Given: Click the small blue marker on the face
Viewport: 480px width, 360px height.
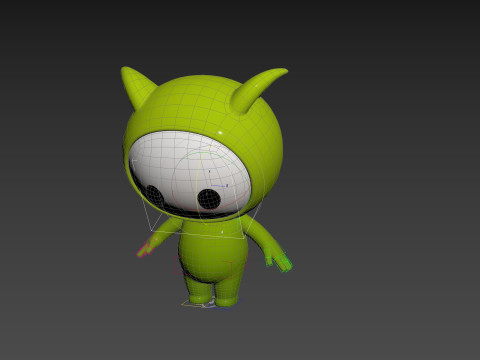Looking at the screenshot, I should 227,185.
